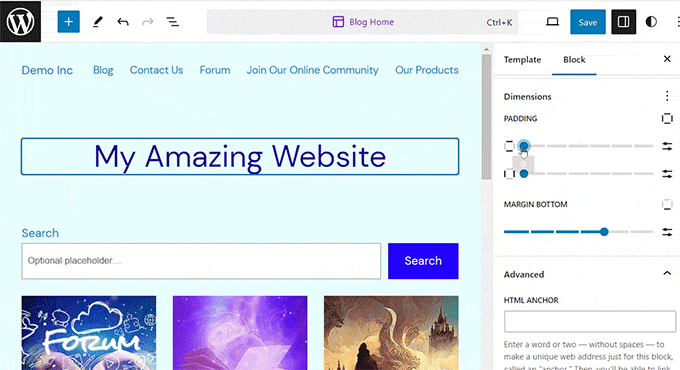
Task: Click custom size icon for margin bottom
Action: [x=667, y=232]
